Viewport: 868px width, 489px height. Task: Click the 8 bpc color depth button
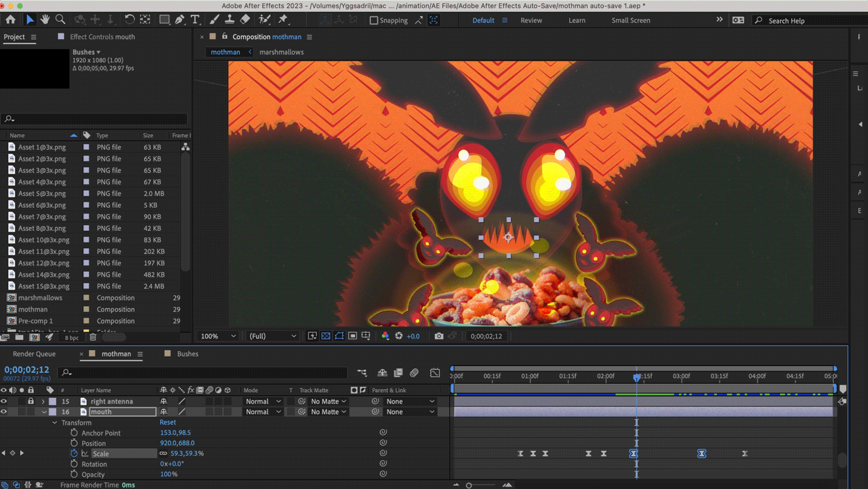tap(72, 338)
